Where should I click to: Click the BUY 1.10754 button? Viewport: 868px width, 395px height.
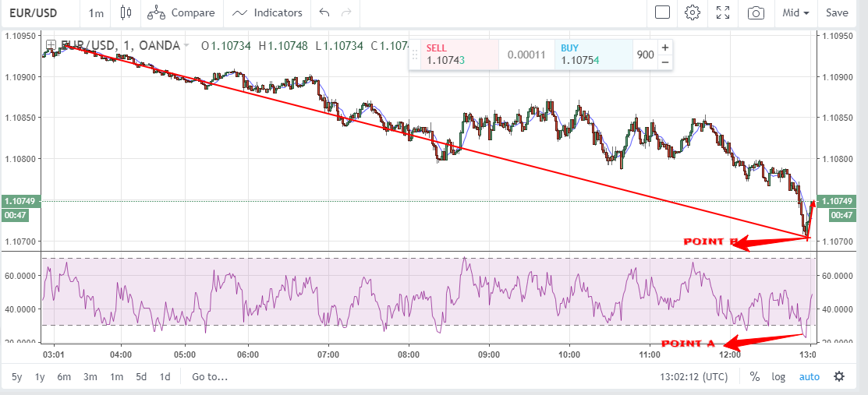pyautogui.click(x=593, y=55)
